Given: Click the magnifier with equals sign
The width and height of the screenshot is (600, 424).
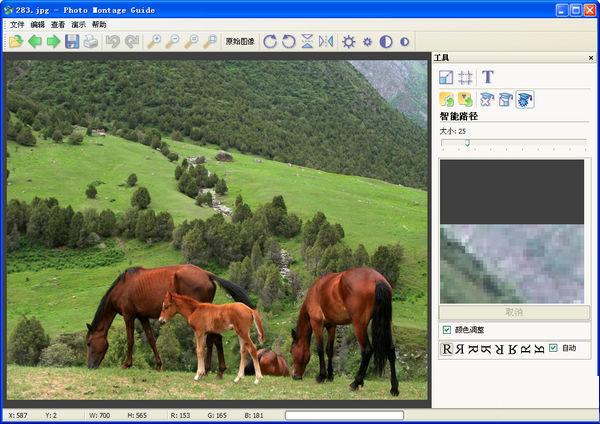Looking at the screenshot, I should click(192, 41).
